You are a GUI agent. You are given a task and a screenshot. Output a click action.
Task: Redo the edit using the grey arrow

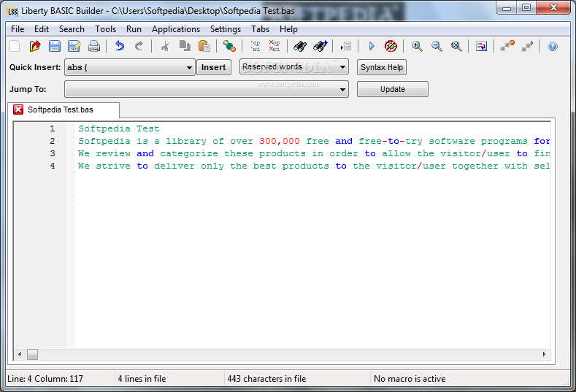point(139,46)
